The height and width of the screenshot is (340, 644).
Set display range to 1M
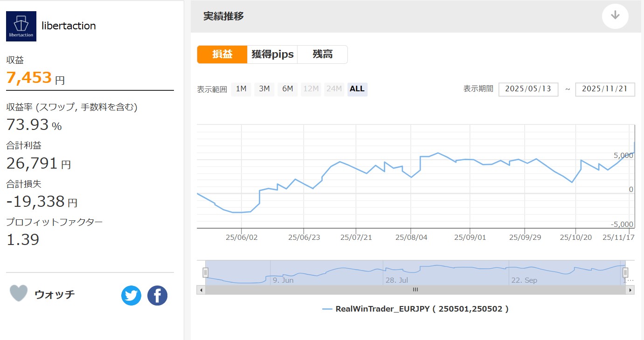pyautogui.click(x=241, y=89)
